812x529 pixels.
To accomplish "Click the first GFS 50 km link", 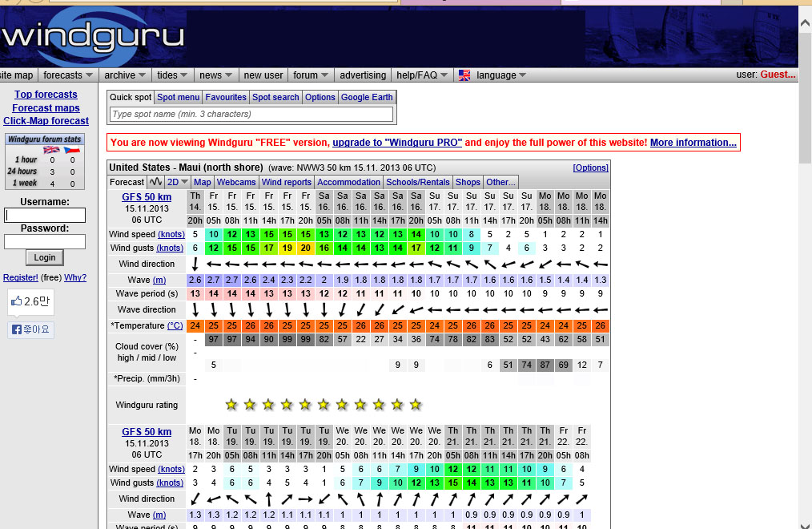I will (x=147, y=197).
